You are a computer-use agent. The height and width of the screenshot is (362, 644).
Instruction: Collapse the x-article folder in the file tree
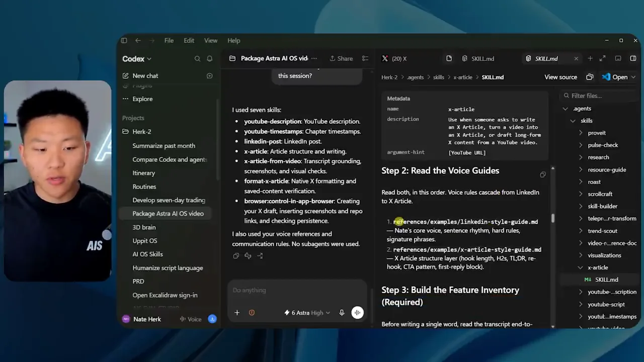coord(581,267)
